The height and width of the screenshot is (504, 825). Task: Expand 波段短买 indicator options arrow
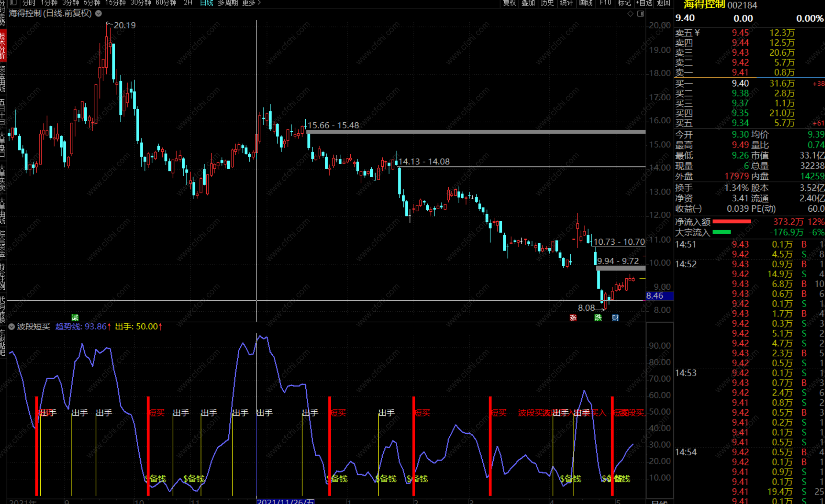tap(12, 326)
